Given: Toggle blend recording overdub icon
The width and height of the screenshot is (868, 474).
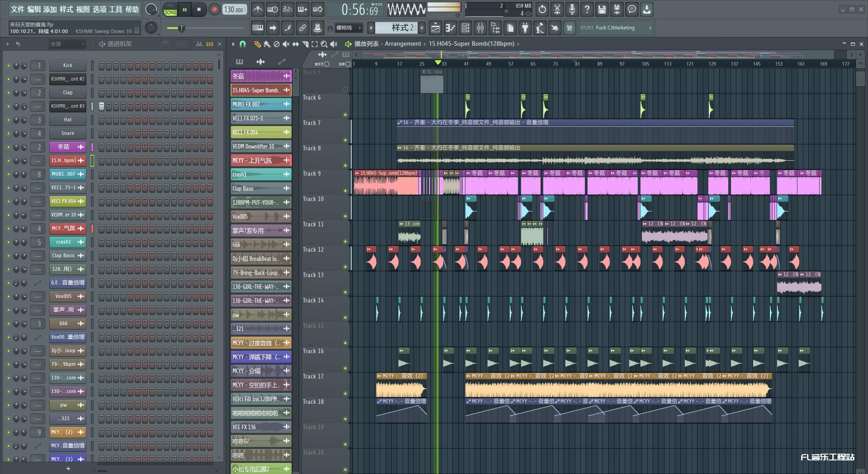Looking at the screenshot, I should point(302,9).
